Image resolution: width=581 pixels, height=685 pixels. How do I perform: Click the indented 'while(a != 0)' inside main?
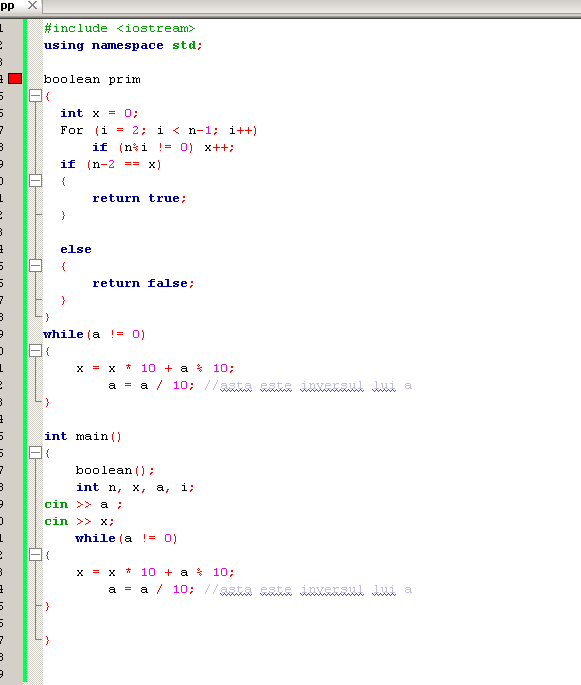[x=126, y=539]
